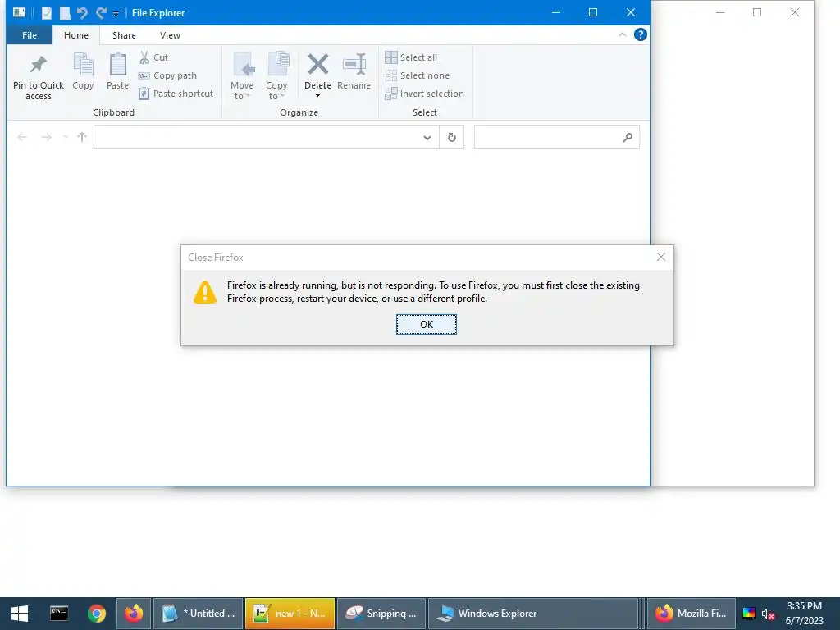
Task: Switch to Untitled Notepad taskbar item
Action: coord(199,614)
